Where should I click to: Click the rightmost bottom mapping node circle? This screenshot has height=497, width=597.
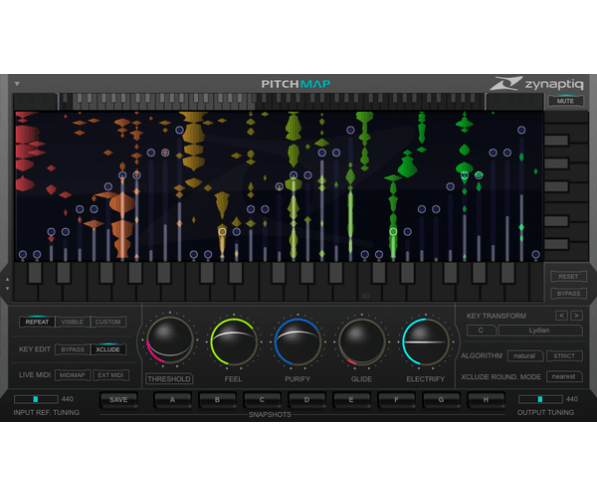[x=535, y=254]
